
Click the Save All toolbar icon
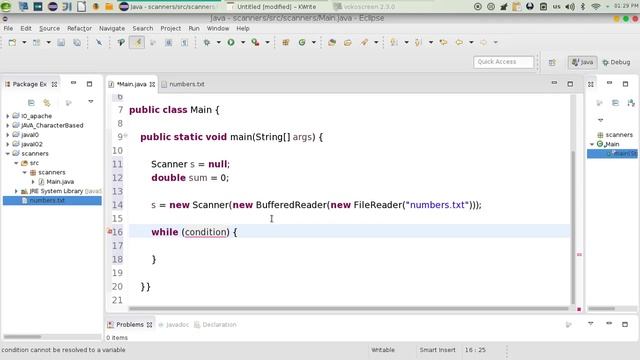[77, 42]
